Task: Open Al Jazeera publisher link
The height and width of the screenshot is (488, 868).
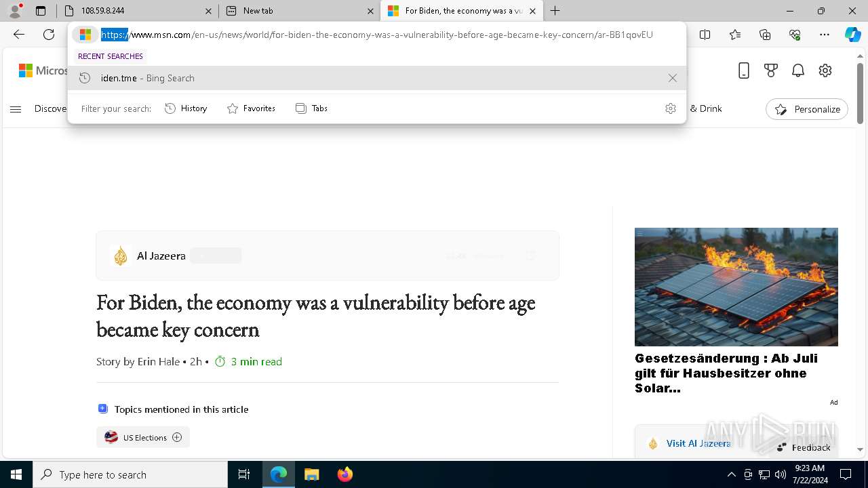Action: tap(161, 256)
